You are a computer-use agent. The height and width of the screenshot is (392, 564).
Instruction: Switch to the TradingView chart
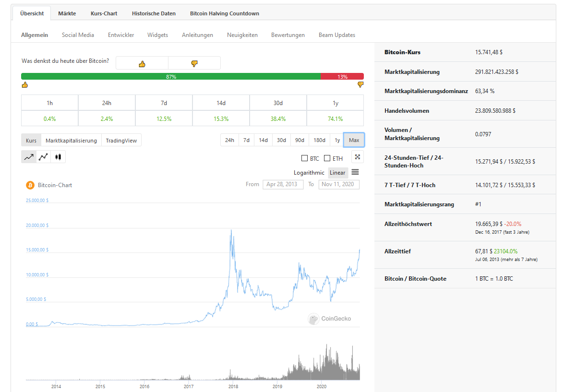121,140
